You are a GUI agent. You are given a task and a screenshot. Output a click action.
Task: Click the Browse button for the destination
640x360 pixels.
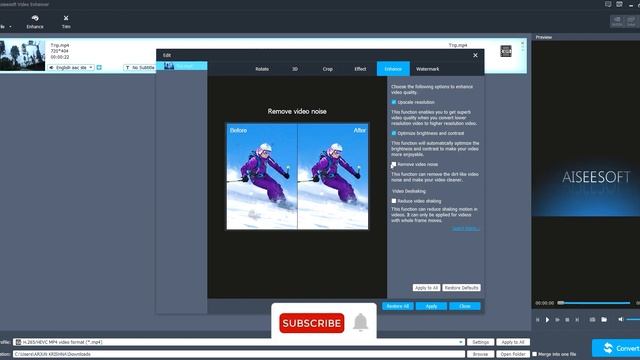click(x=480, y=354)
